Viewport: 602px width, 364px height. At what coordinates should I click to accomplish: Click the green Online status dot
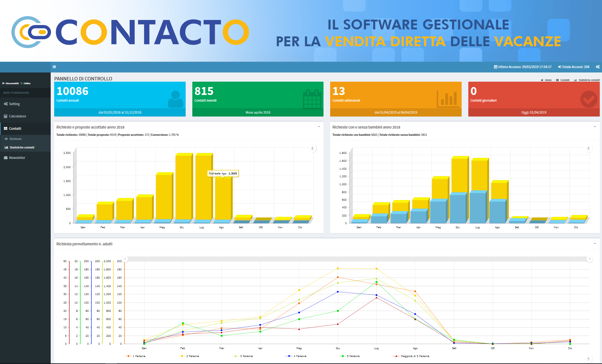tap(22, 84)
